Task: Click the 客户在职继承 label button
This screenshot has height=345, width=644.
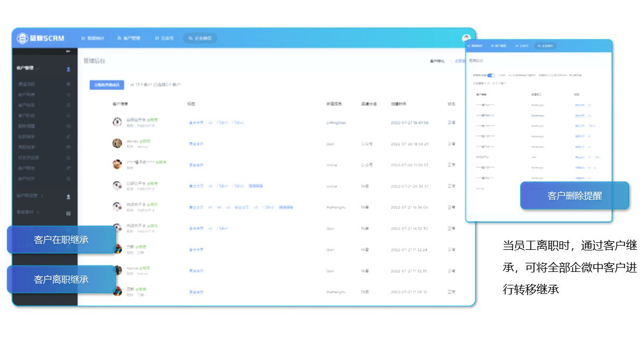Action: point(61,240)
